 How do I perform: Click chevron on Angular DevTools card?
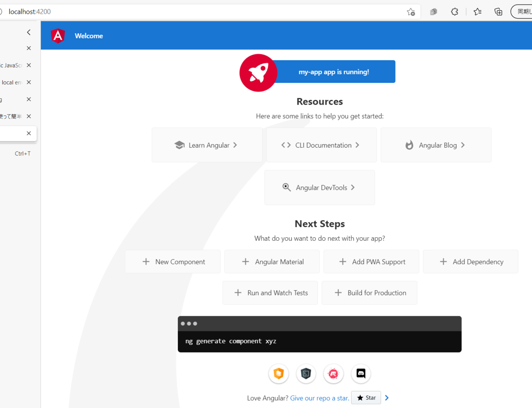coord(353,188)
